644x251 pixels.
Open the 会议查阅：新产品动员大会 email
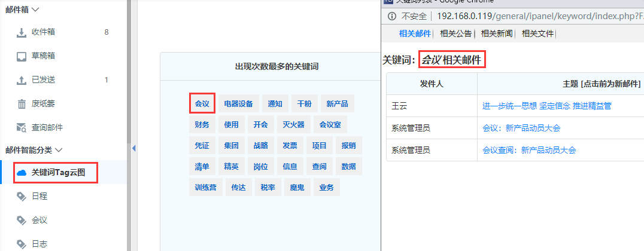click(x=528, y=150)
